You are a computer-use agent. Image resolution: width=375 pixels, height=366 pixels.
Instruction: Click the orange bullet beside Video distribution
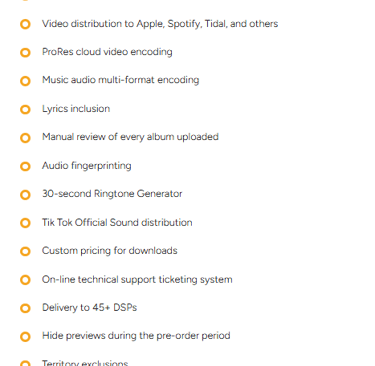coord(25,24)
